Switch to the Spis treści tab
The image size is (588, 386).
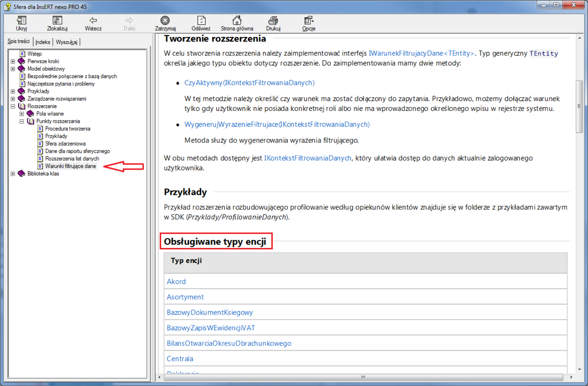point(19,42)
